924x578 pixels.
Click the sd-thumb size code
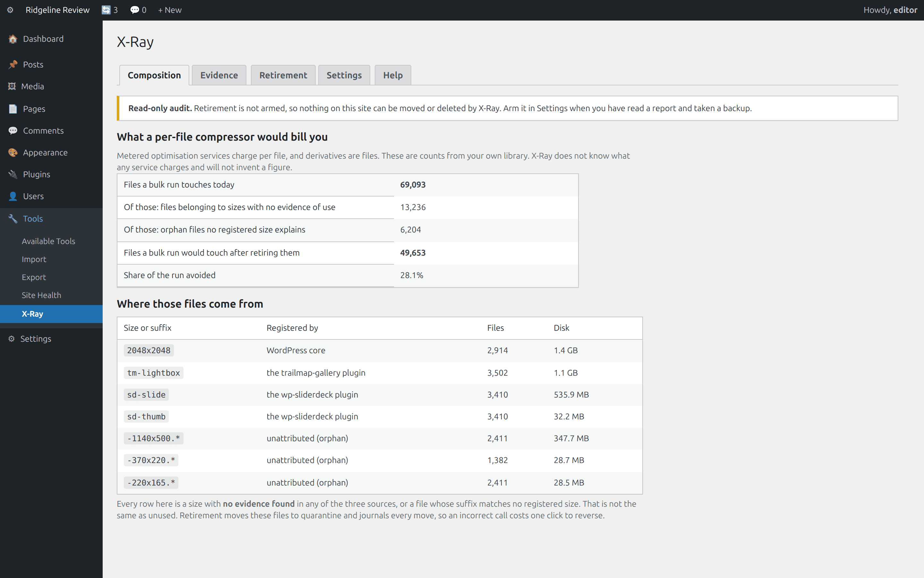(146, 417)
